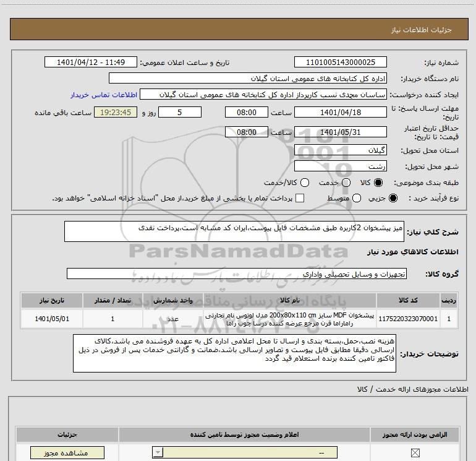Click the نوع فرآیند خرید label
This screenshot has height=461, width=476.
tap(433, 198)
